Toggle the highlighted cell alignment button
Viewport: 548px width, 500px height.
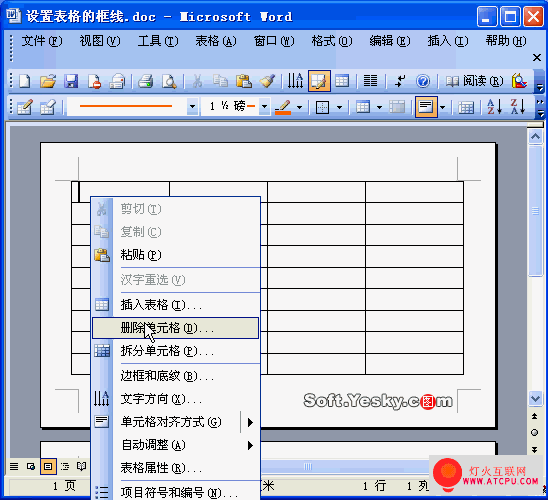click(x=426, y=107)
